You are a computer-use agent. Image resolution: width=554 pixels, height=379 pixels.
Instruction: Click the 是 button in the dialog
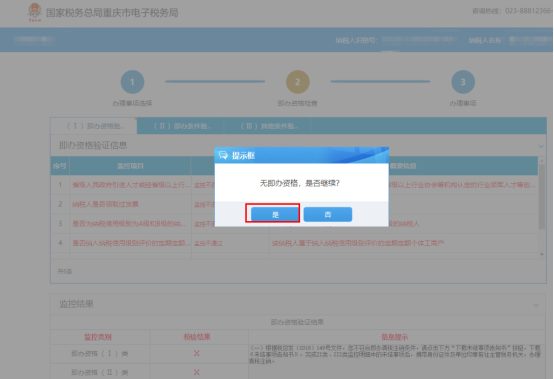pos(275,214)
